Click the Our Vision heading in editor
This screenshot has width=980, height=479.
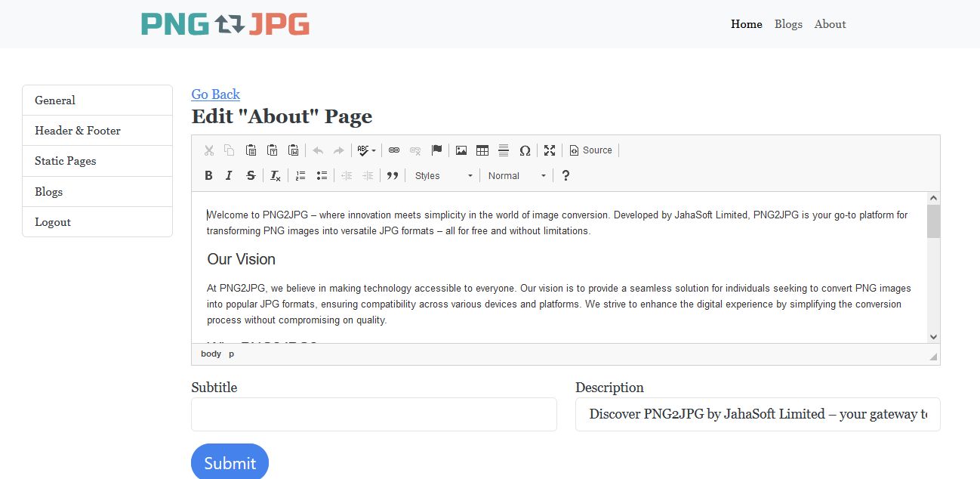click(x=242, y=259)
